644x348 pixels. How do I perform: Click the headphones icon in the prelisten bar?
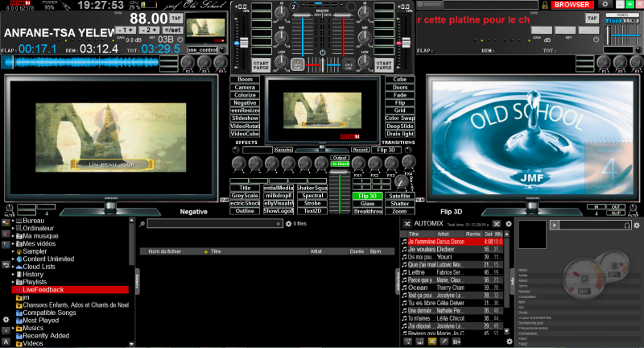click(x=627, y=225)
